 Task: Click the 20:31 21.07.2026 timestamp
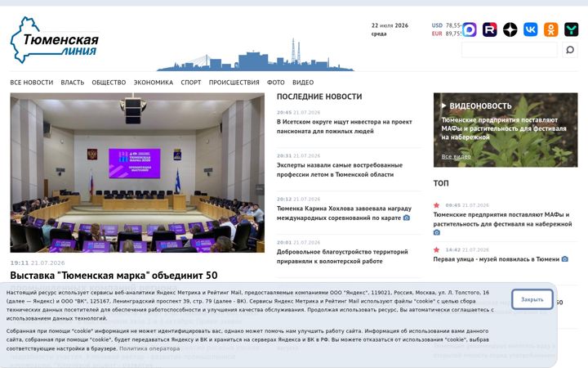pyautogui.click(x=299, y=155)
